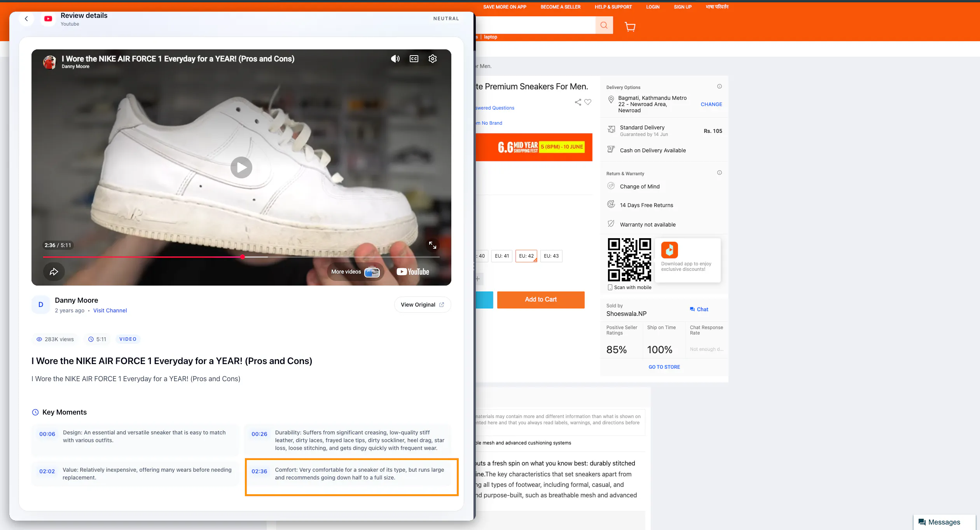Open BECOME A SELLER link
Image resolution: width=980 pixels, height=530 pixels.
[x=561, y=7]
